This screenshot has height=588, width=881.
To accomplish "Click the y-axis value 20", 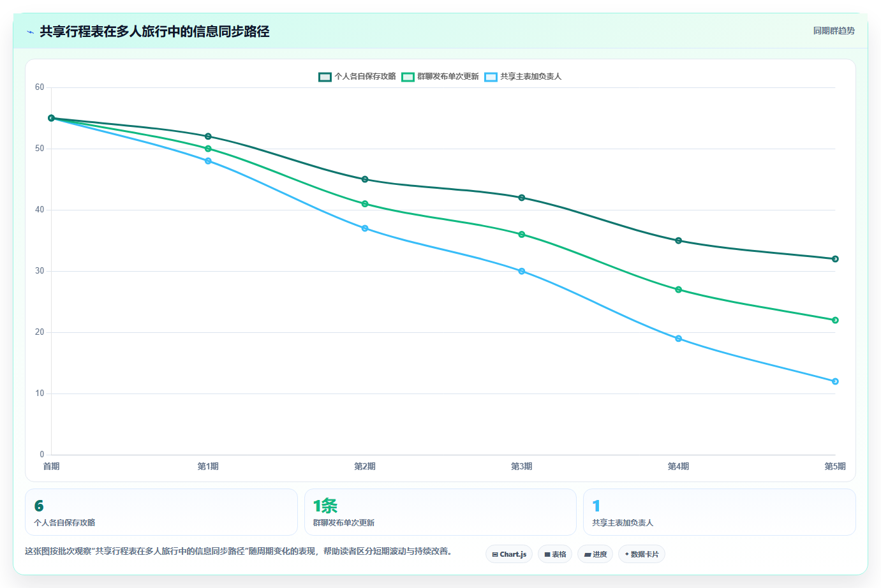I will (x=40, y=332).
